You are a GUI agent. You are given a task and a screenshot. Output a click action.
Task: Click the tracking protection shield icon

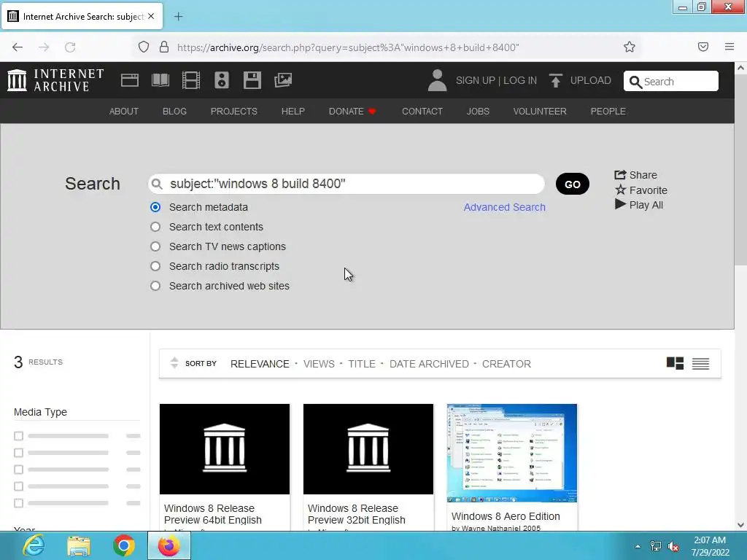(x=144, y=47)
